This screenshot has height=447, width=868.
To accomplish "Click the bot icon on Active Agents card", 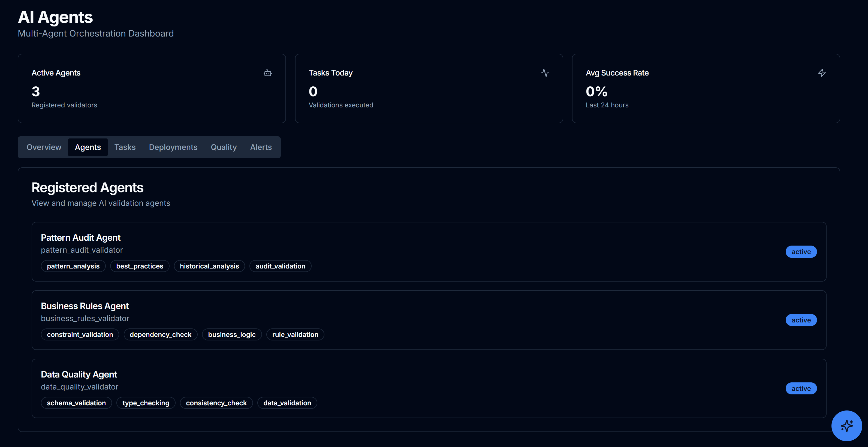I will pos(267,73).
